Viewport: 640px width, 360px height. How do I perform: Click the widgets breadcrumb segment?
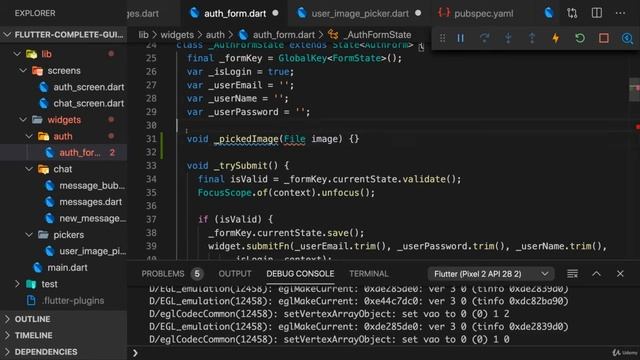point(177,35)
